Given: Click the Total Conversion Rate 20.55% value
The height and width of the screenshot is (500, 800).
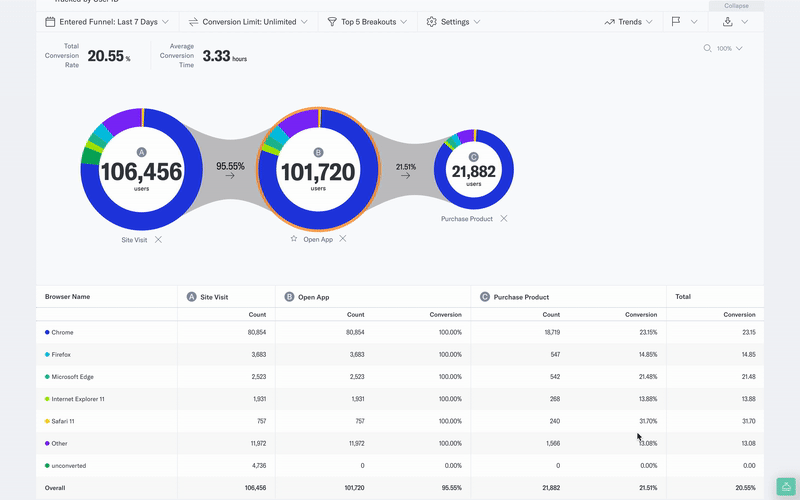Looking at the screenshot, I should coord(109,56).
